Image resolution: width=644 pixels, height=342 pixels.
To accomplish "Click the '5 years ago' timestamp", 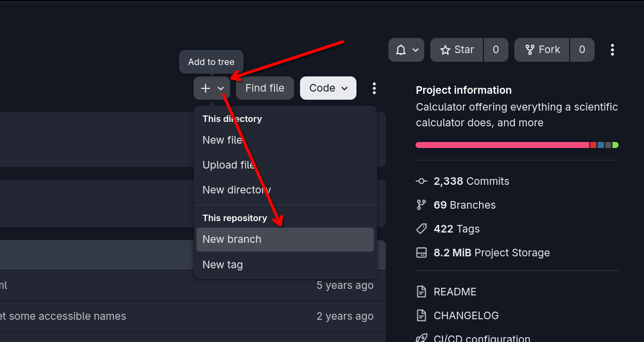I will (x=345, y=286).
